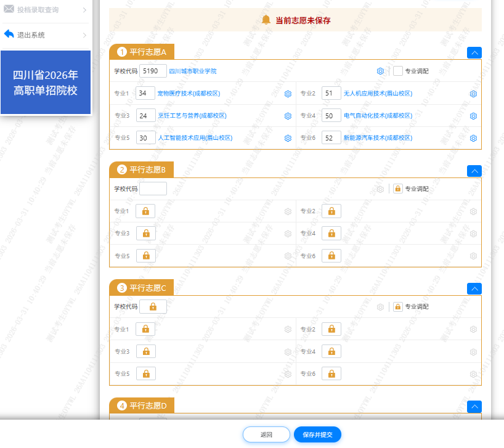
Task: Click the locked 专业调配 toggle in 平行志愿B
Action: [399, 189]
